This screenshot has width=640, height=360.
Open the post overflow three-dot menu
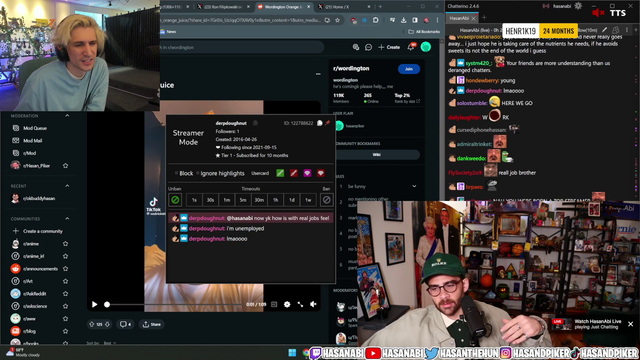coord(318,74)
